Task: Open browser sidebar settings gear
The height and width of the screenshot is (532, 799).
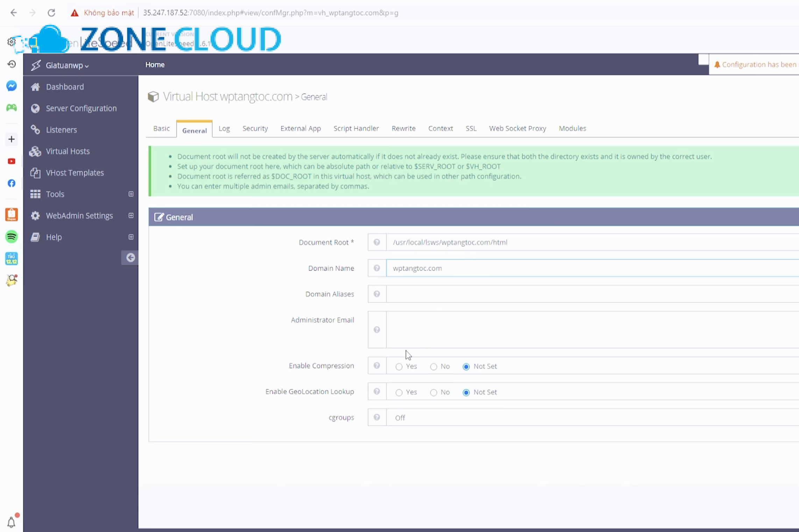Action: click(x=11, y=42)
